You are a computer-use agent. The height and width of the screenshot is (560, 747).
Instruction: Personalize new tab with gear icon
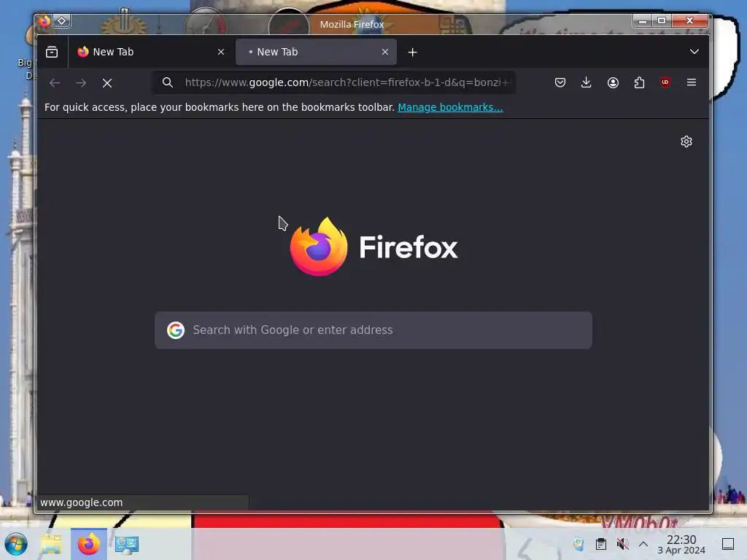pos(686,141)
